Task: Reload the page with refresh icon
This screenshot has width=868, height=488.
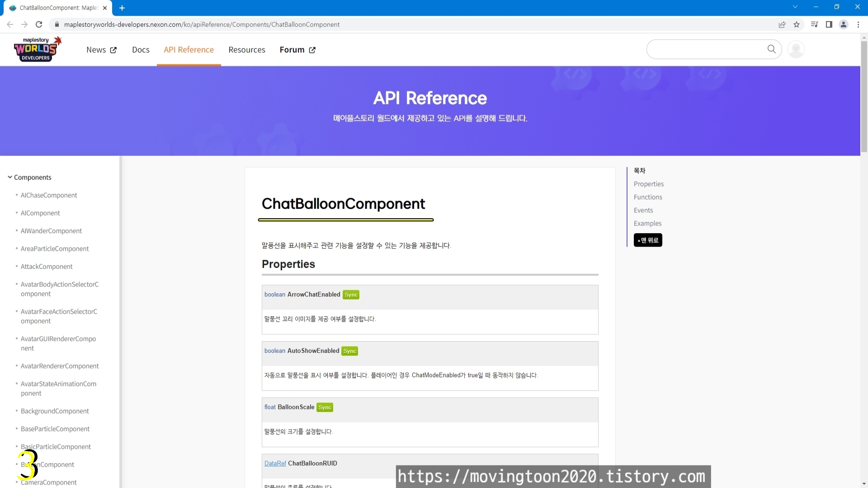Action: pyautogui.click(x=39, y=24)
